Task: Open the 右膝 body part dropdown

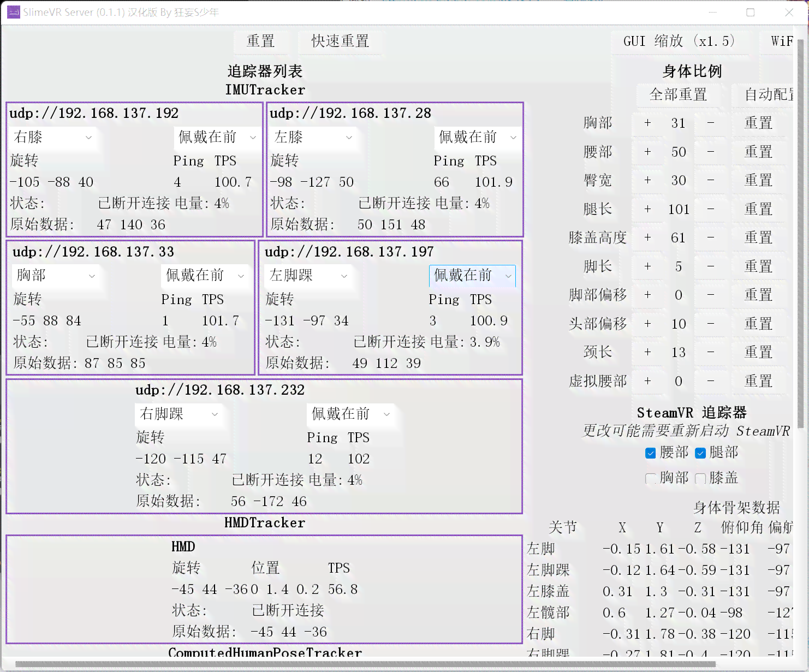Action: pos(53,137)
